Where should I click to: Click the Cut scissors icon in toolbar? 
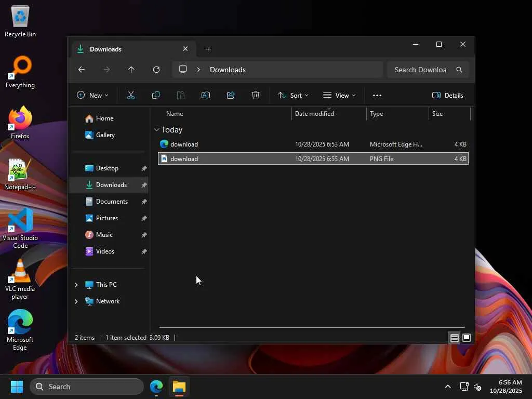tap(131, 95)
